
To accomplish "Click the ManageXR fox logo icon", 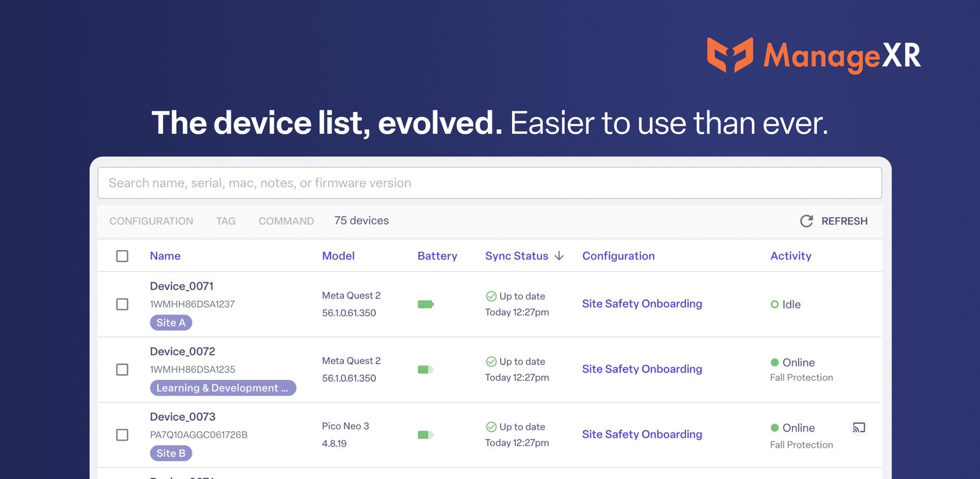I will click(730, 55).
